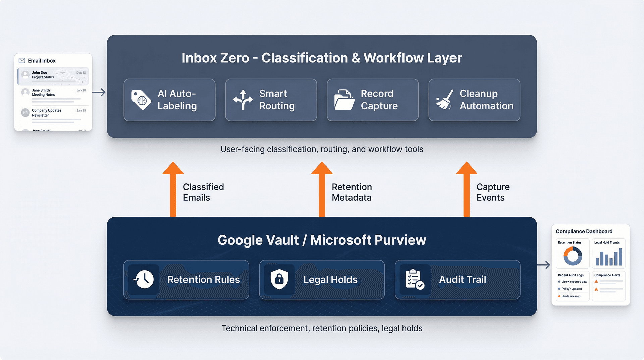Select the UserX exported data audit log entry
Screen dimensions: 644x360
pos(572,282)
